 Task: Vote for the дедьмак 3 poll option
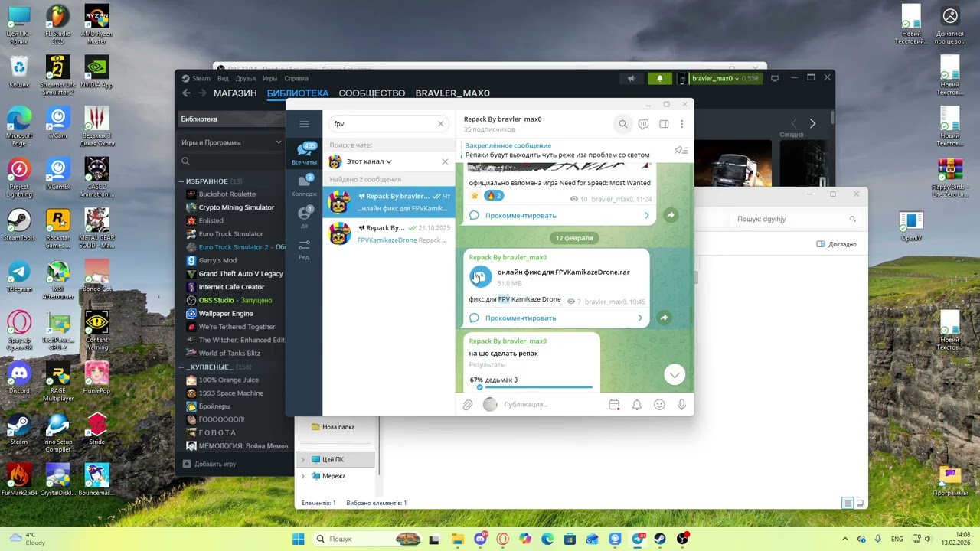(x=531, y=380)
